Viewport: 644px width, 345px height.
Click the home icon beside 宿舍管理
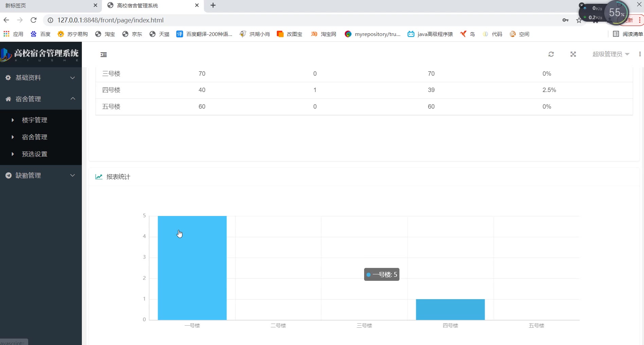(8, 99)
